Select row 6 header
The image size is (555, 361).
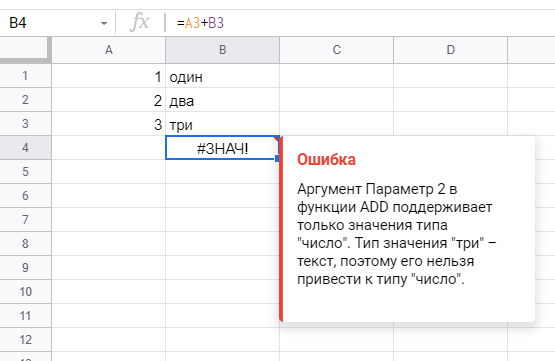[25, 196]
